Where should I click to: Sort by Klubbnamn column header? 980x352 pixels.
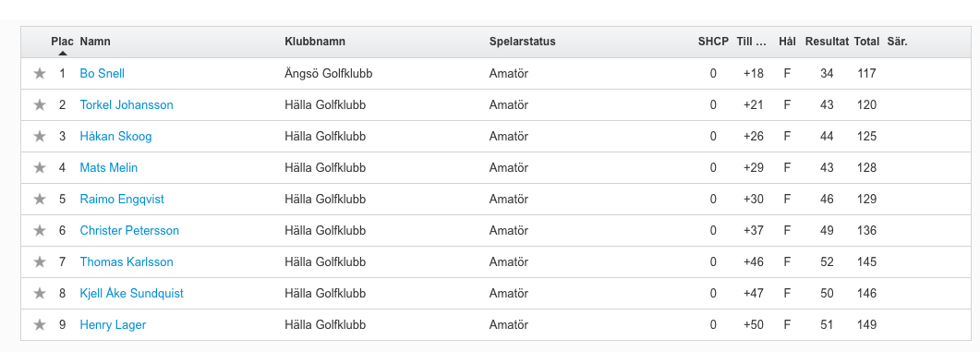315,42
